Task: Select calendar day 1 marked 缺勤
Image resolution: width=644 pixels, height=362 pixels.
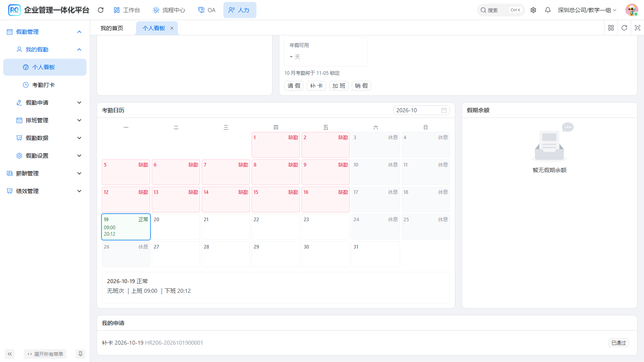Action: [276, 145]
